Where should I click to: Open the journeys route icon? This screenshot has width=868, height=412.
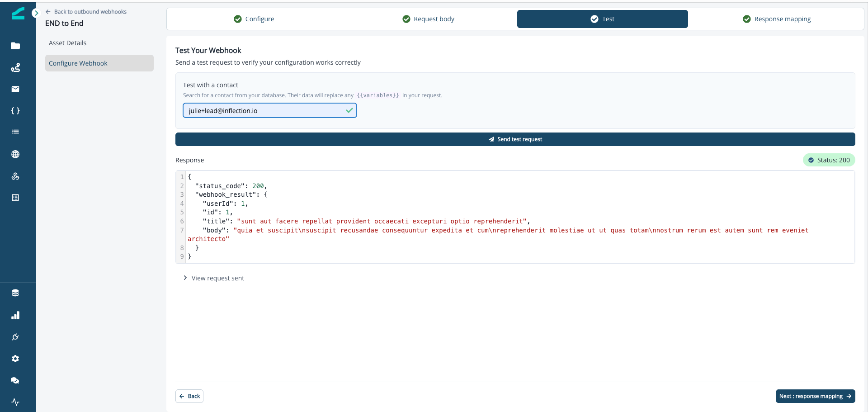pyautogui.click(x=15, y=67)
